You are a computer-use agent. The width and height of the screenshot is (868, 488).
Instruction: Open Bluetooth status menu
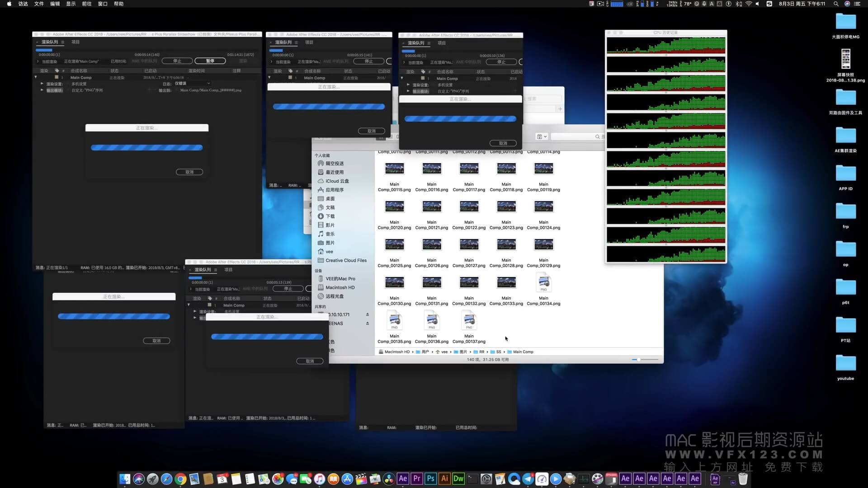739,4
